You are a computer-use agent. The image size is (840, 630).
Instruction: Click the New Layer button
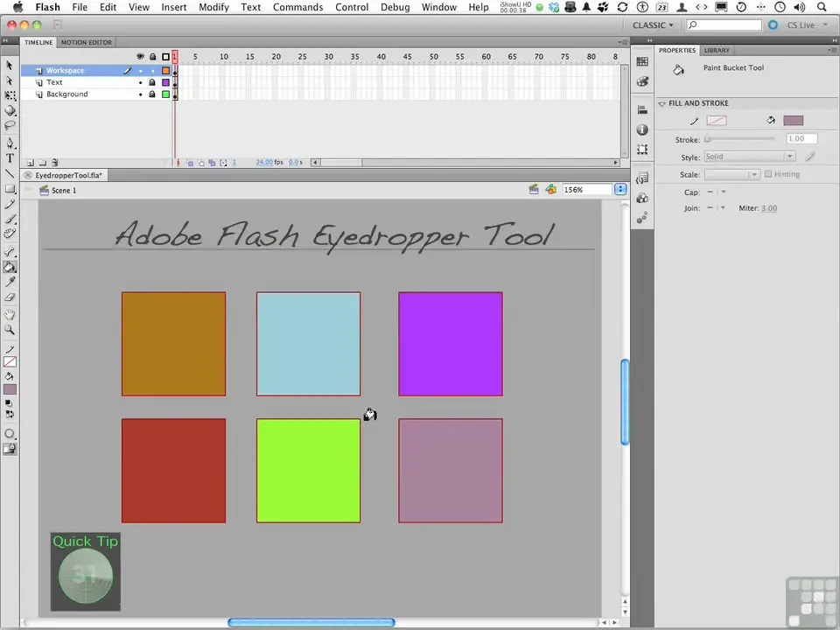pos(31,163)
